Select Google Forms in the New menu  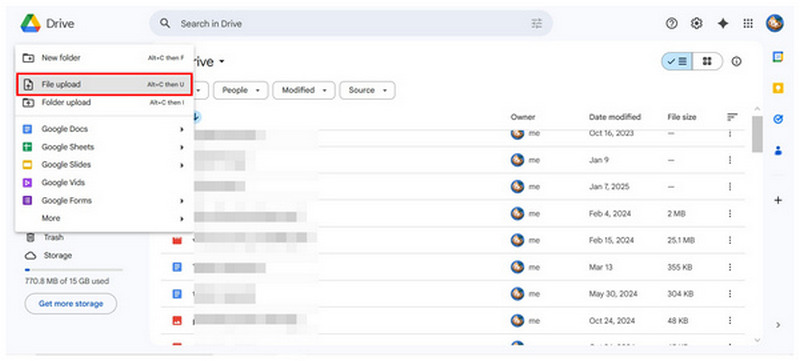(x=105, y=200)
